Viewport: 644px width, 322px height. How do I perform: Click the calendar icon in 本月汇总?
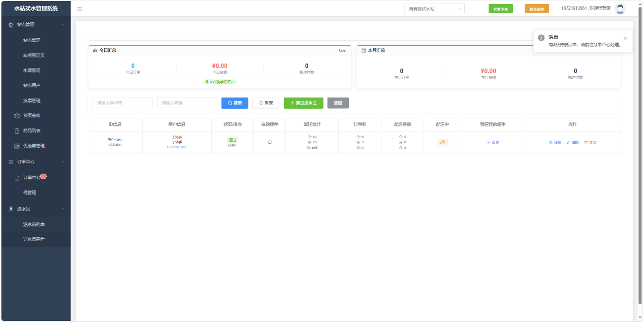[x=364, y=50]
